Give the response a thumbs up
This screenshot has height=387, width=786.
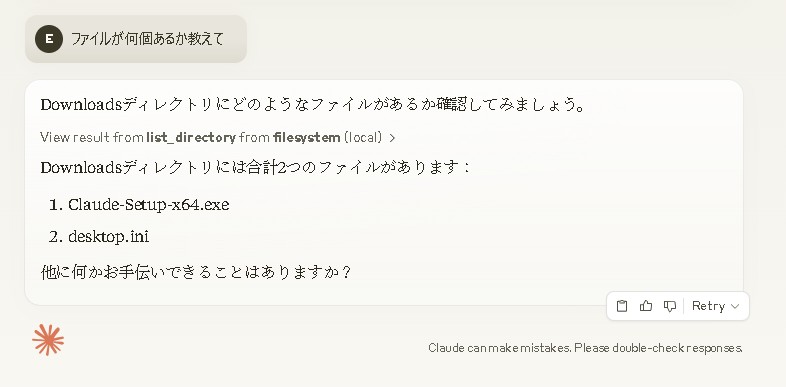pyautogui.click(x=646, y=306)
